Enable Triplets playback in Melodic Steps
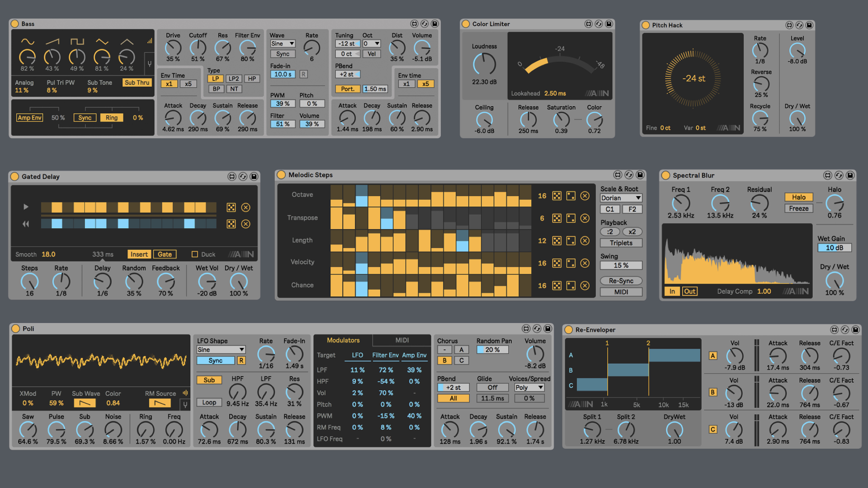 tap(621, 243)
